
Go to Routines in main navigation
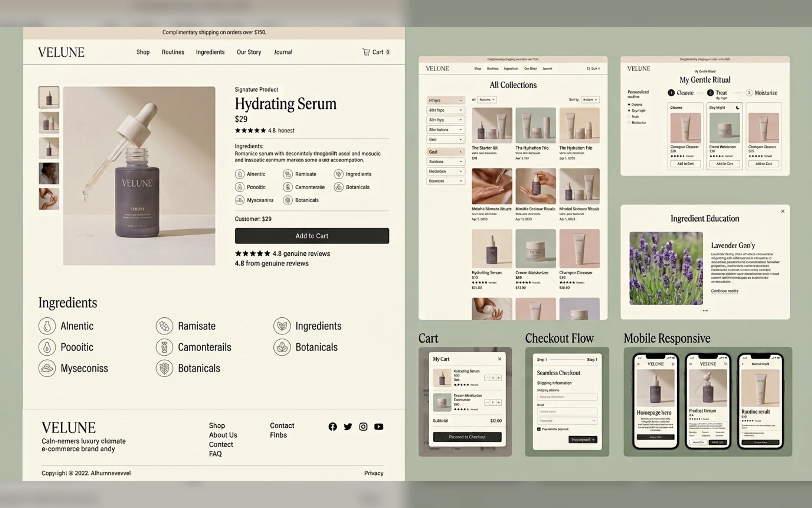[173, 52]
